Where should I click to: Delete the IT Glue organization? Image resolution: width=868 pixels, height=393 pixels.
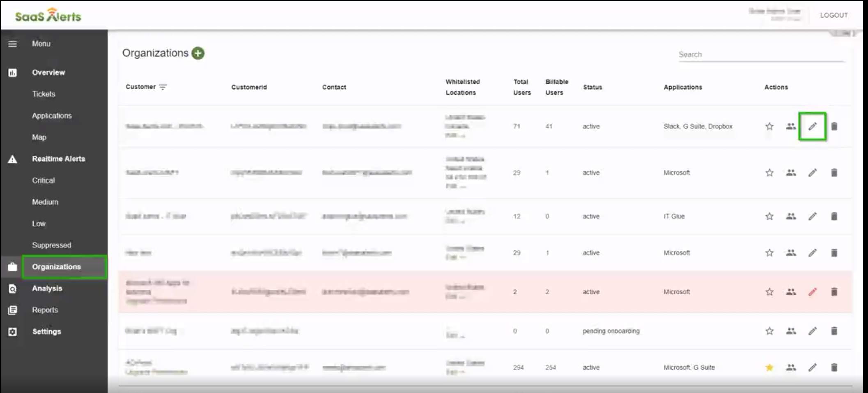(834, 216)
